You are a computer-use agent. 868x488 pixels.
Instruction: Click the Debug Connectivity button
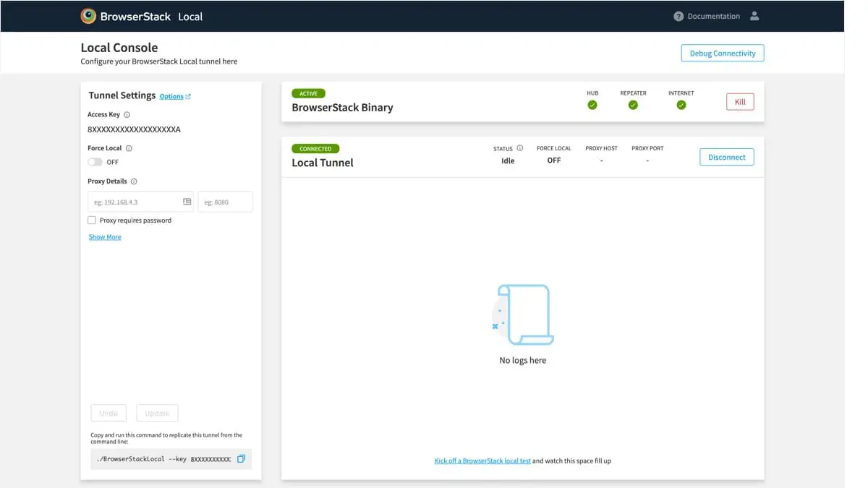coord(722,53)
